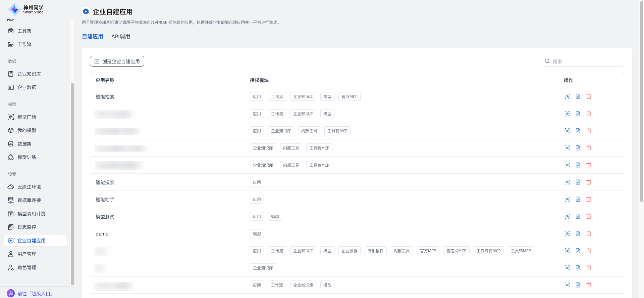Click the 搜索 input field
644x298 pixels.
pyautogui.click(x=587, y=61)
